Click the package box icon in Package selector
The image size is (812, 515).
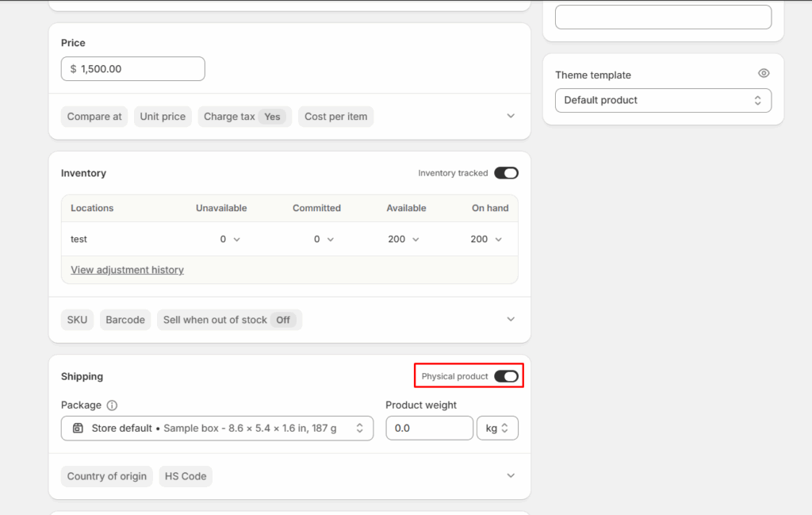point(78,429)
